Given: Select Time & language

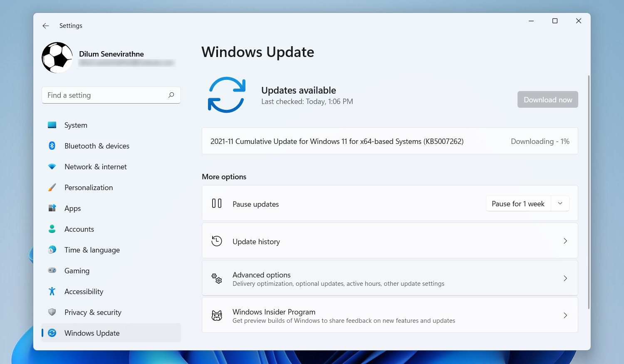Looking at the screenshot, I should [111, 250].
